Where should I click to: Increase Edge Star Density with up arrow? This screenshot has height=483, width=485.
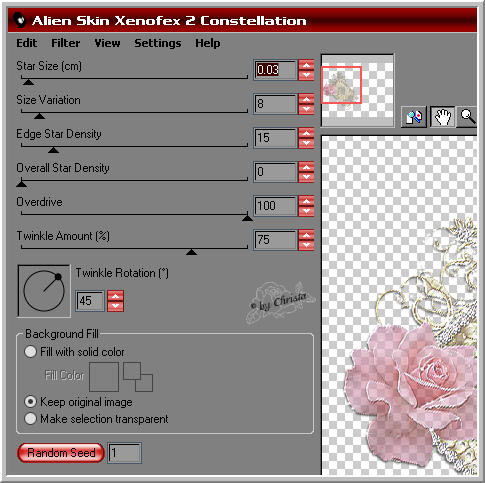(306, 133)
